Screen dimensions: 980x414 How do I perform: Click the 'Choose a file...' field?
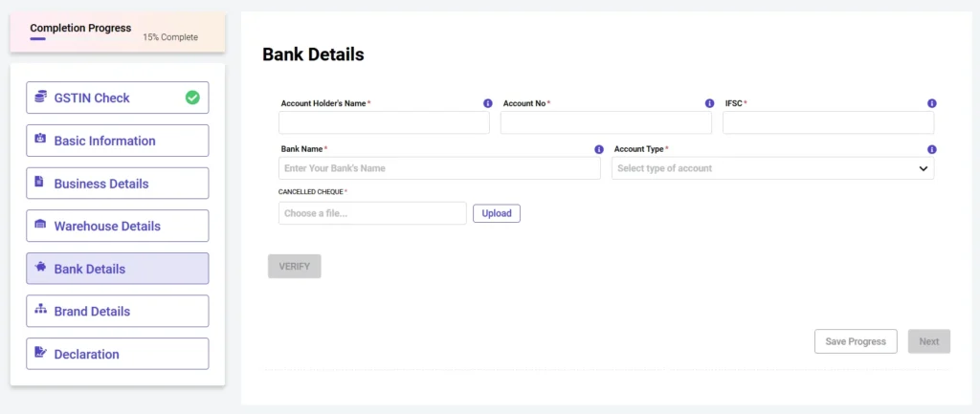[372, 213]
